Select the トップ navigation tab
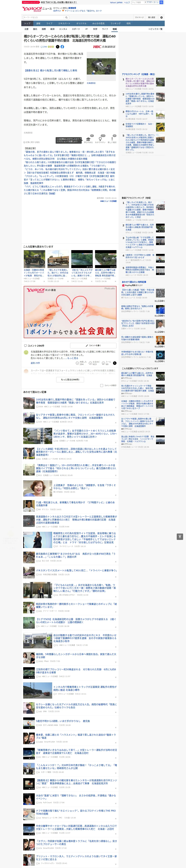 [x=27, y=24]
